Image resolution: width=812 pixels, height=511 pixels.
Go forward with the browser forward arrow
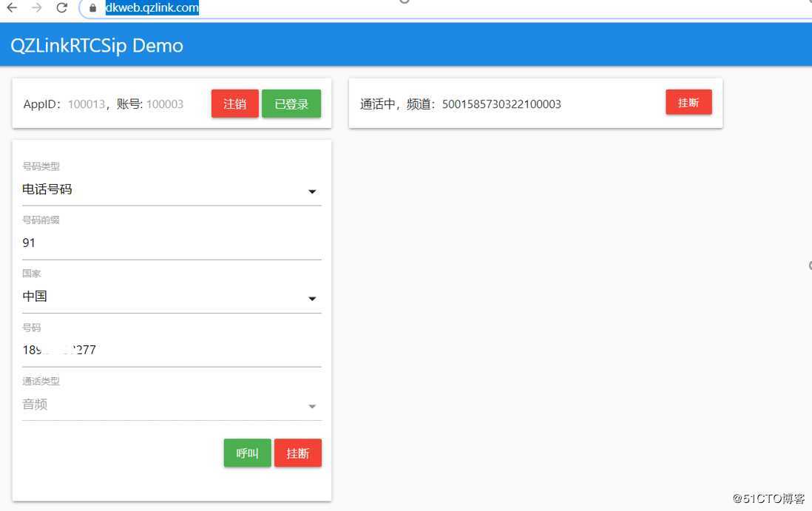coord(37,8)
